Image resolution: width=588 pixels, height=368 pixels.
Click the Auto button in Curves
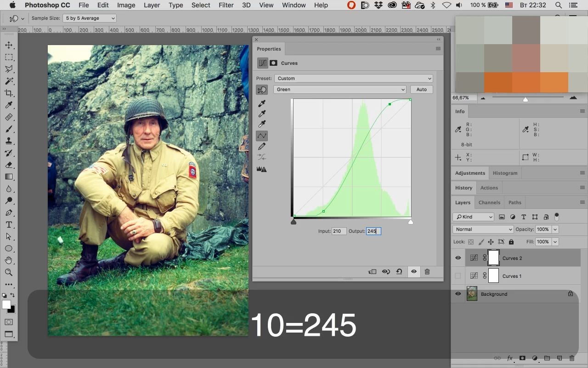coord(422,90)
